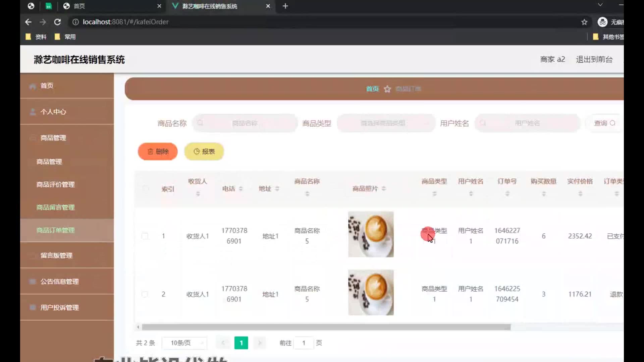The image size is (644, 362).
Task: Click the 用户投诉管理 sidebar icon
Action: coord(33,308)
